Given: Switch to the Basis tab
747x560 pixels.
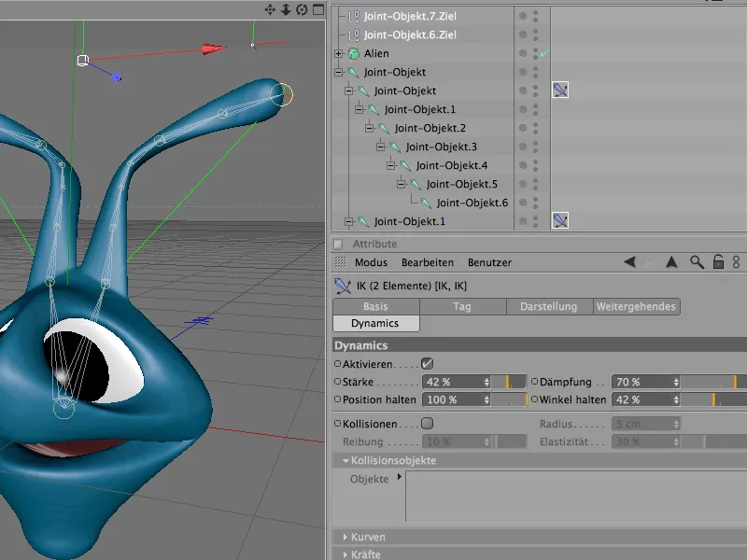Looking at the screenshot, I should point(376,307).
